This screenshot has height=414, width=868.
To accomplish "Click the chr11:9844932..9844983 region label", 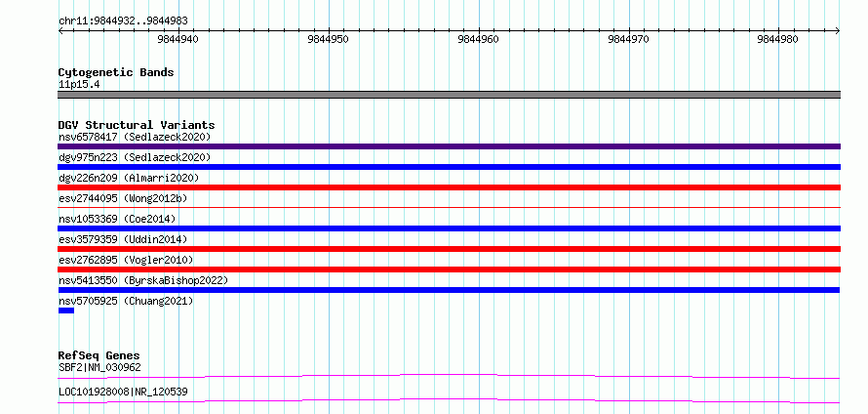I will [x=123, y=21].
